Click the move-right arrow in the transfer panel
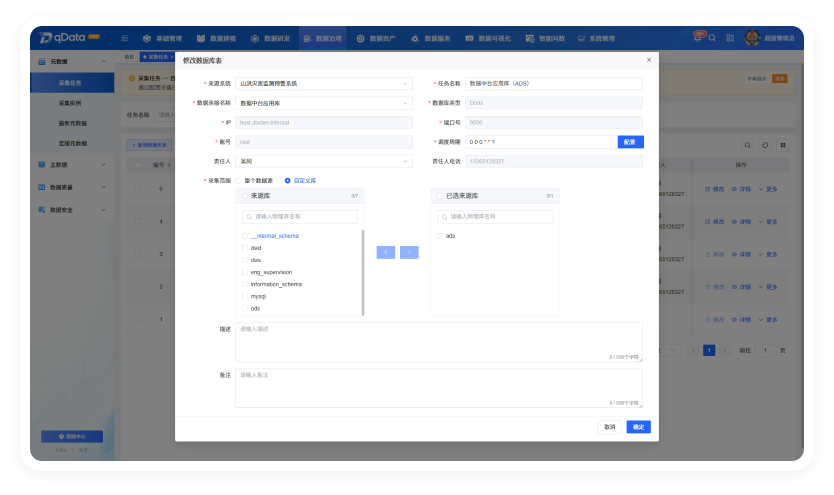 click(x=409, y=252)
